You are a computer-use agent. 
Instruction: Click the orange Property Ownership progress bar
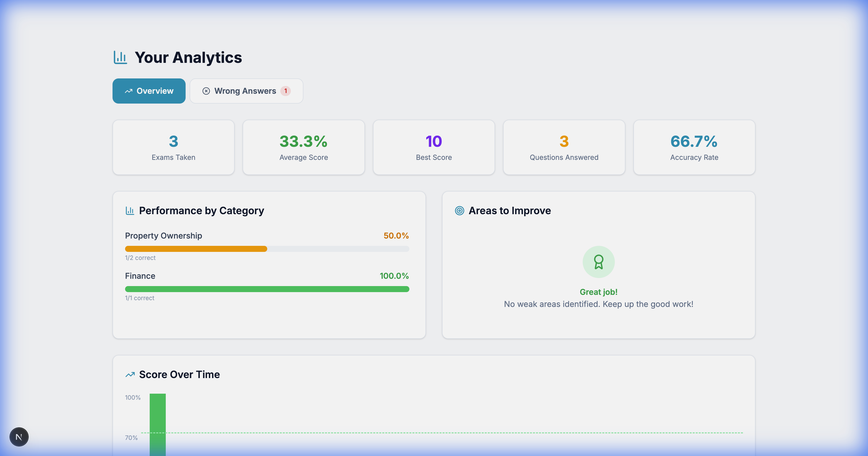pyautogui.click(x=196, y=249)
